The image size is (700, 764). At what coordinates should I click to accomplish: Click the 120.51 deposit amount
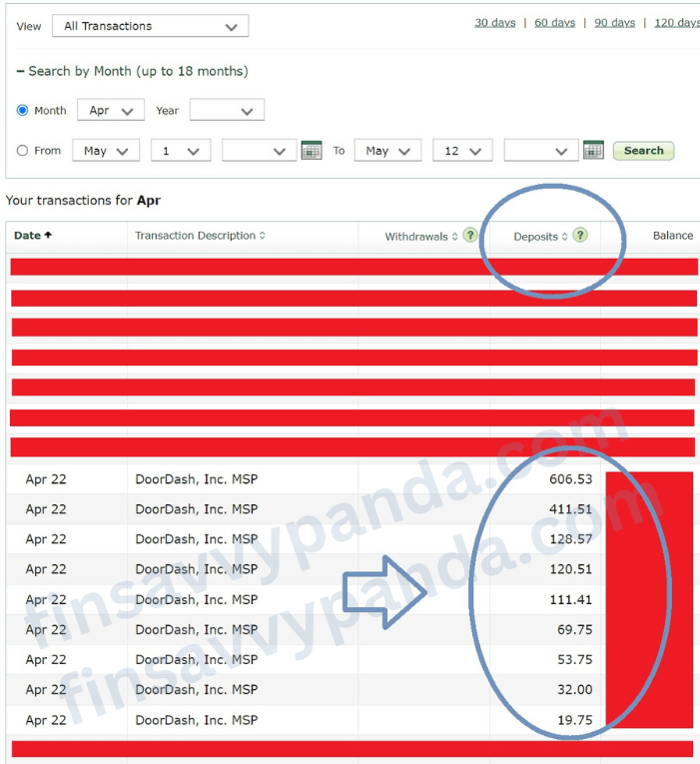[570, 569]
